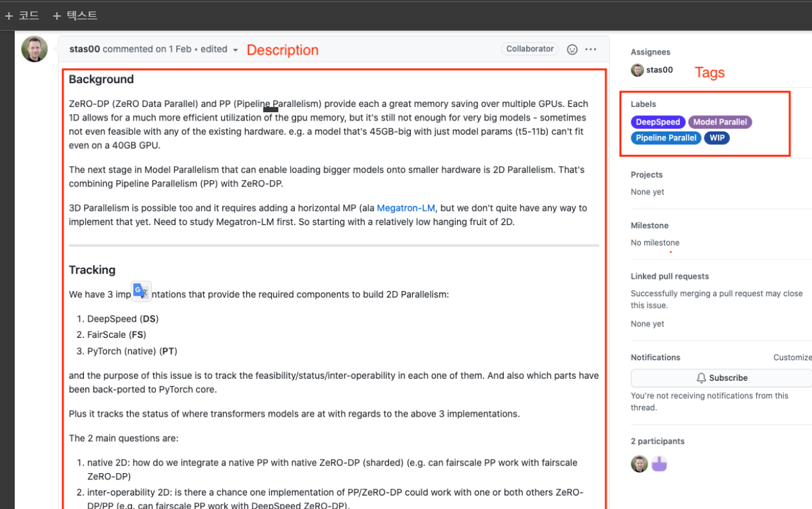Click 'No milestone' text
812x509 pixels.
(655, 242)
